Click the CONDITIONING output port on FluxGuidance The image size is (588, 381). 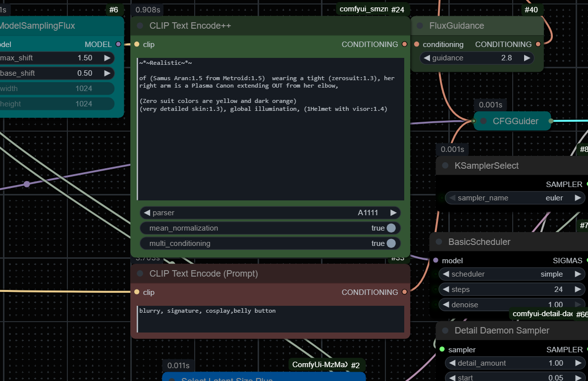click(538, 44)
